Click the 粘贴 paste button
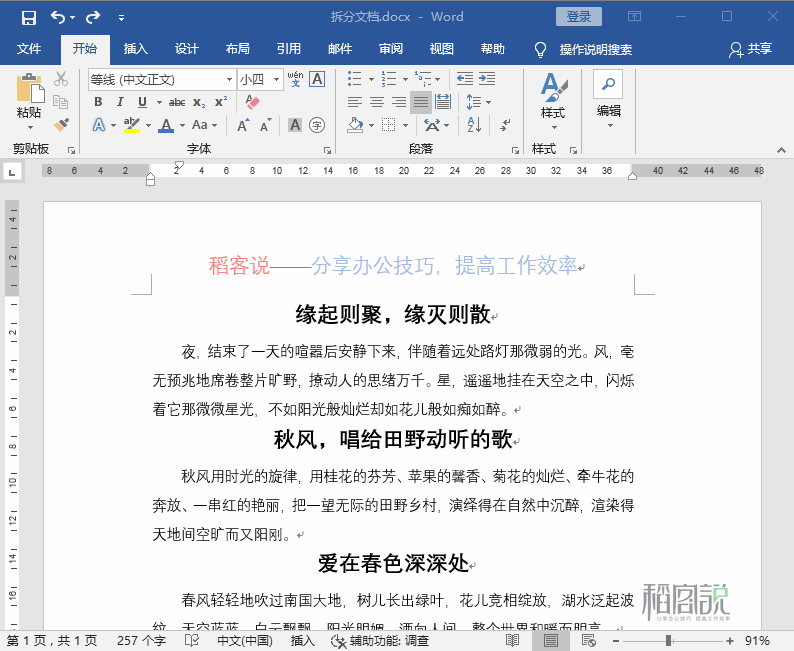This screenshot has height=651, width=794. (29, 101)
